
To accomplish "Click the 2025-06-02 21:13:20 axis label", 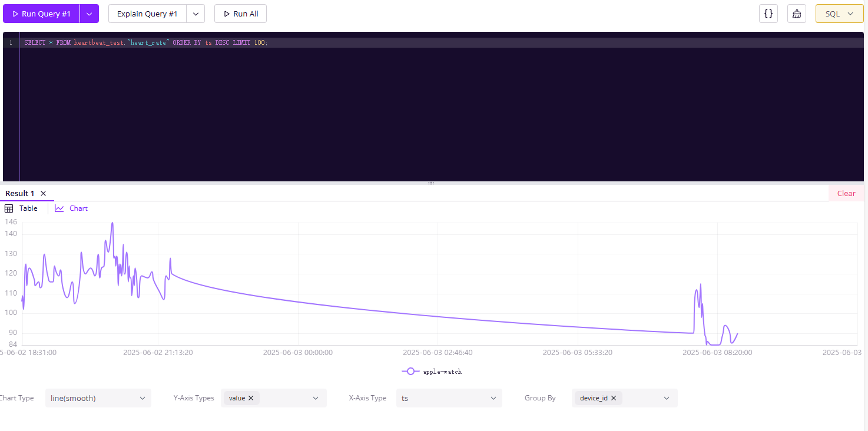I will [x=158, y=353].
